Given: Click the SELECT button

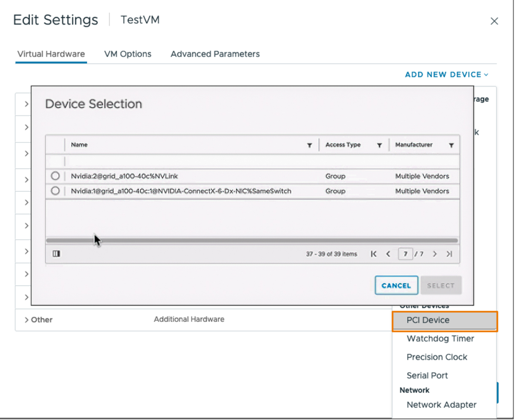Looking at the screenshot, I should (x=441, y=285).
